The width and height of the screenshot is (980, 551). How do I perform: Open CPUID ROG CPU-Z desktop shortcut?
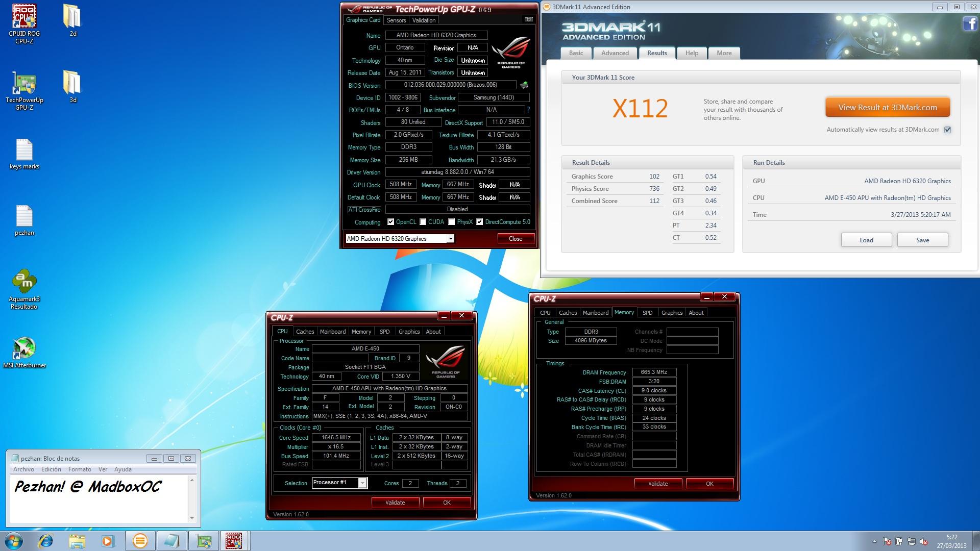point(24,23)
